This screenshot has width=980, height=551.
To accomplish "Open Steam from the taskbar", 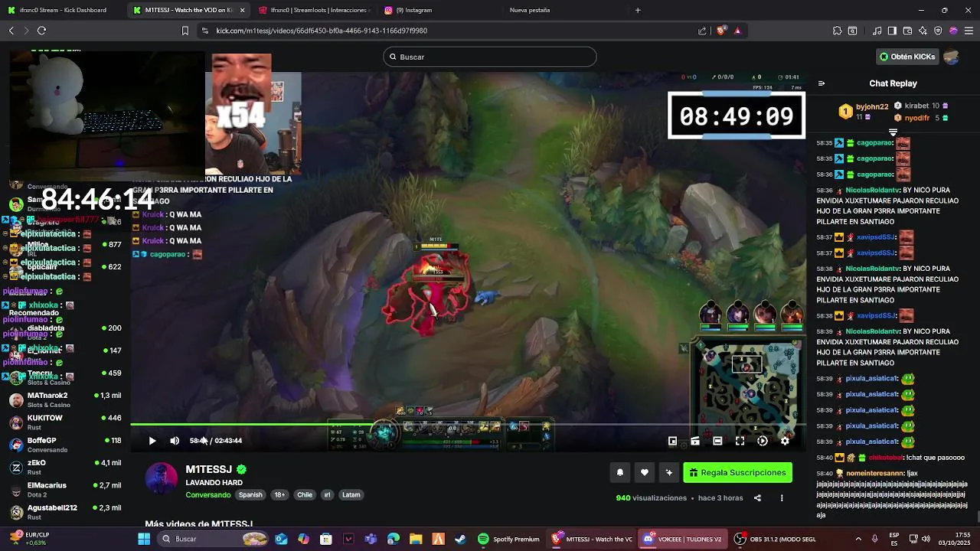I will click(460, 539).
